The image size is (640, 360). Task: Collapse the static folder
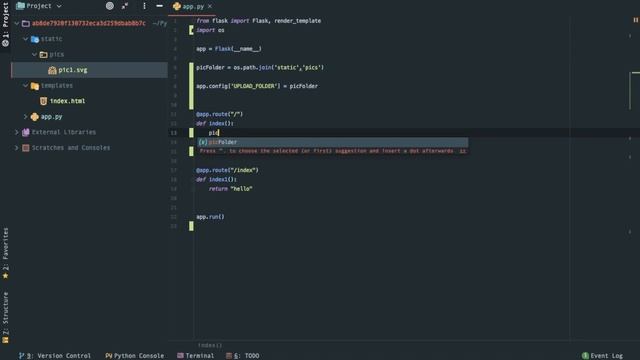point(26,39)
